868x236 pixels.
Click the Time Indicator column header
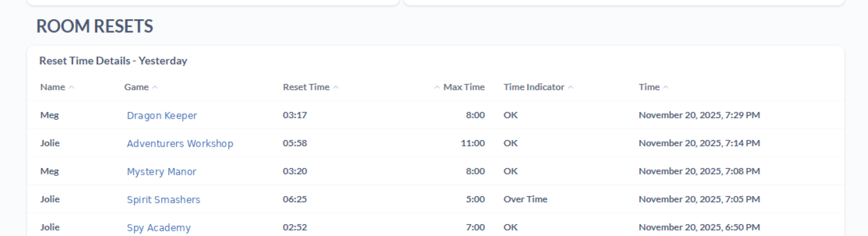534,87
